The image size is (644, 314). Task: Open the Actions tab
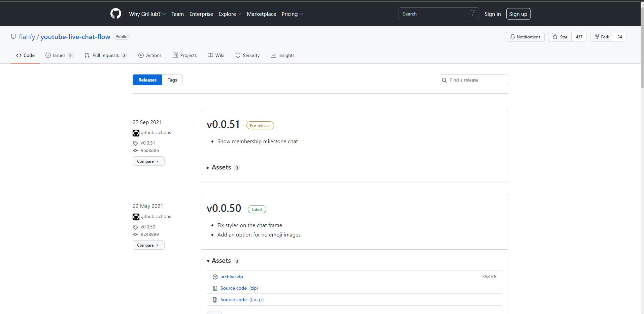point(150,55)
